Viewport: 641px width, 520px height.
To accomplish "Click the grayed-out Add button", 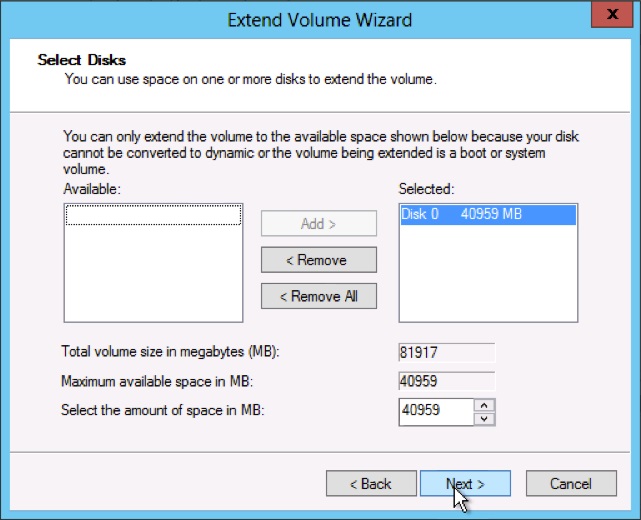I will (x=318, y=223).
